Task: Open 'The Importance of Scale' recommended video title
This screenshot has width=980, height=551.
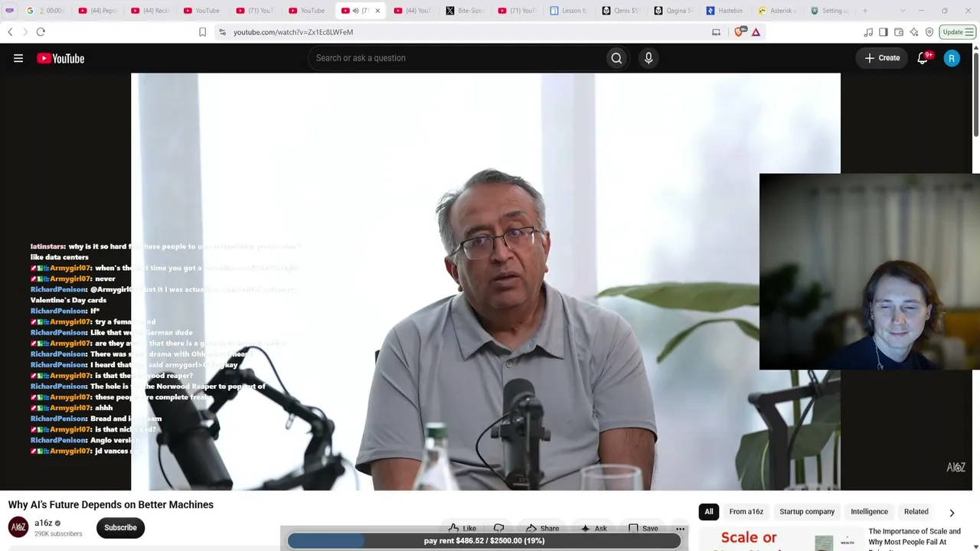Action: [x=914, y=536]
